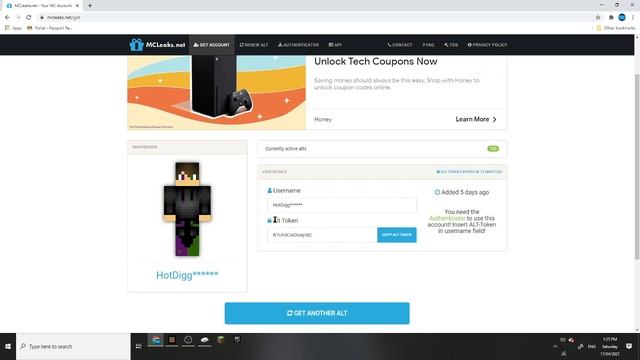Click the Currently active alts label
Viewport: 640px width, 360px height.
click(x=286, y=149)
